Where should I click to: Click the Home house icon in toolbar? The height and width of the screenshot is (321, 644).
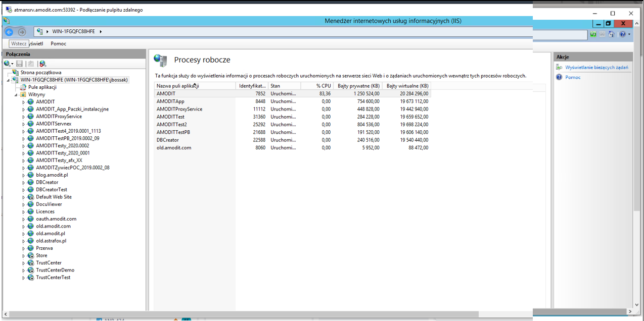pyautogui.click(x=611, y=34)
